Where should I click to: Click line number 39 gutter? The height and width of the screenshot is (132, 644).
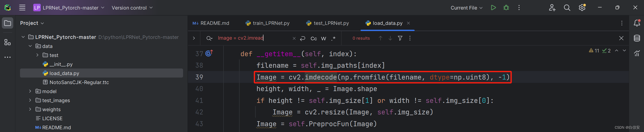[199, 77]
